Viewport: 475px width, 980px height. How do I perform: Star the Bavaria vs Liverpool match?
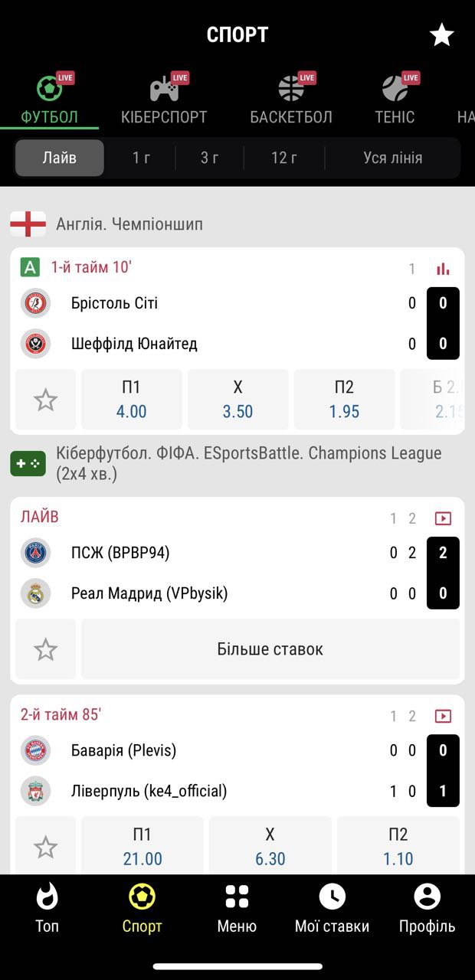coord(46,847)
